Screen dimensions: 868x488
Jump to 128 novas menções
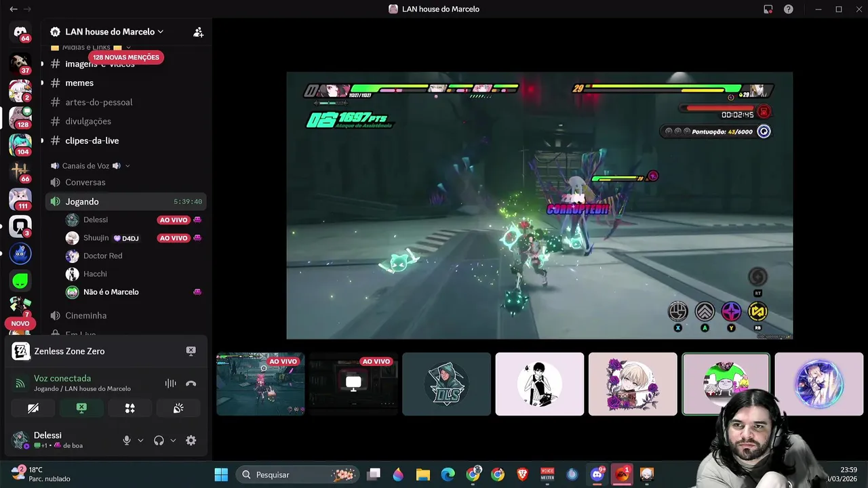(x=126, y=58)
